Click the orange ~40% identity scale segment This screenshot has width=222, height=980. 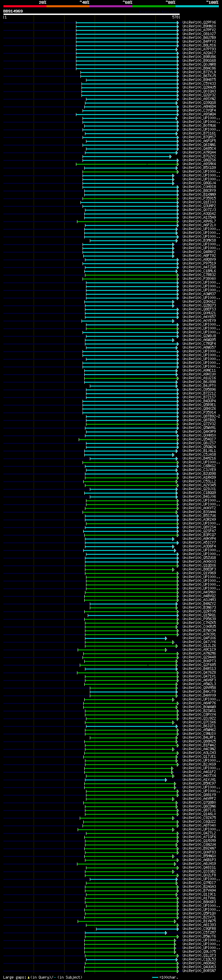pyautogui.click(x=68, y=6)
